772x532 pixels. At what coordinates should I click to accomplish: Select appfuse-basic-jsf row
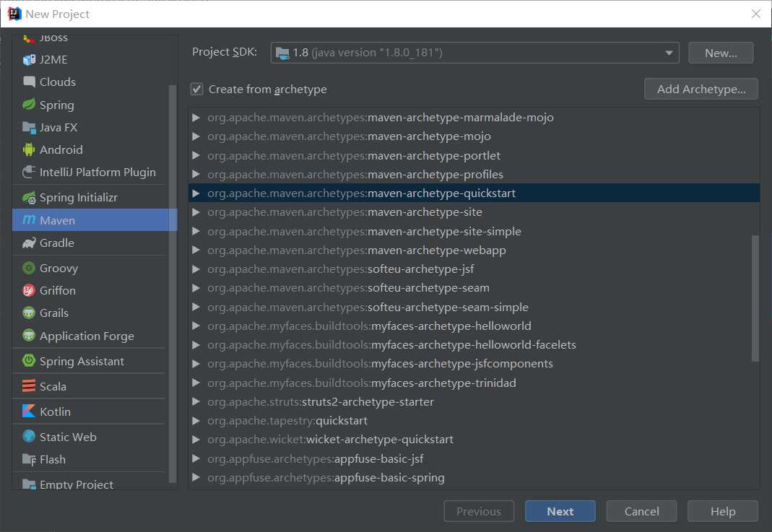pos(474,458)
